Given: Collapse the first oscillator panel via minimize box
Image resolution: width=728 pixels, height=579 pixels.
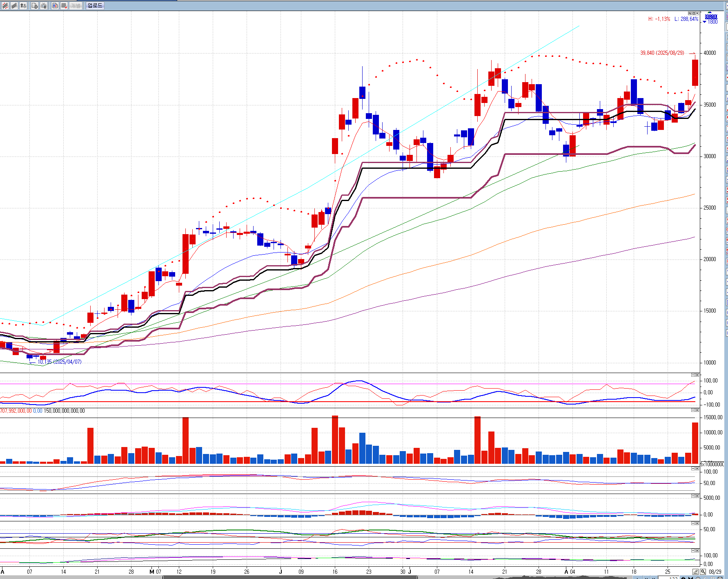Looking at the screenshot, I should (693, 375).
